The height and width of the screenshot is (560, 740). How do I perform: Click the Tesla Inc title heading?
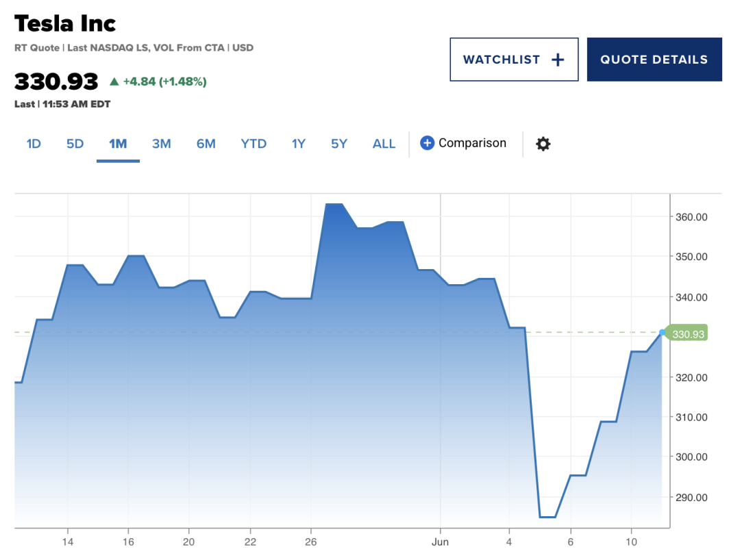pos(65,24)
